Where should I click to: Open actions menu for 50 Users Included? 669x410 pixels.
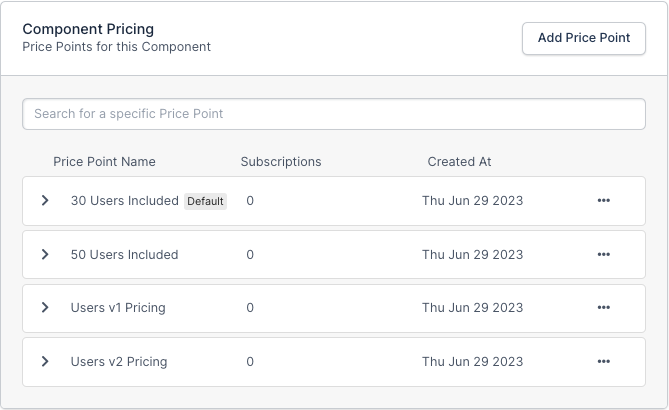603,255
